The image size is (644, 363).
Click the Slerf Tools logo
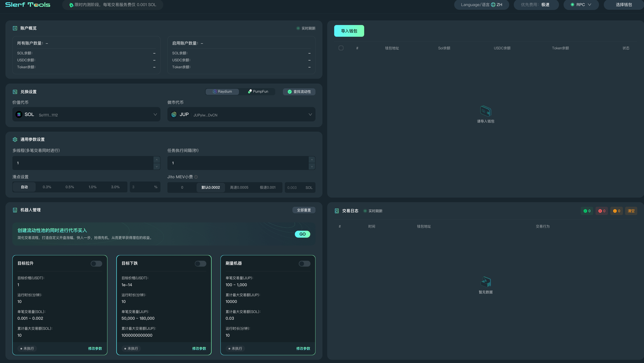point(28,5)
